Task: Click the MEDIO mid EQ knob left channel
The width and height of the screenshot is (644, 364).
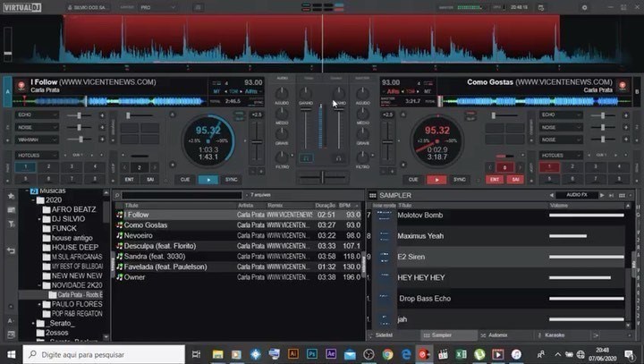Action: 282,113
